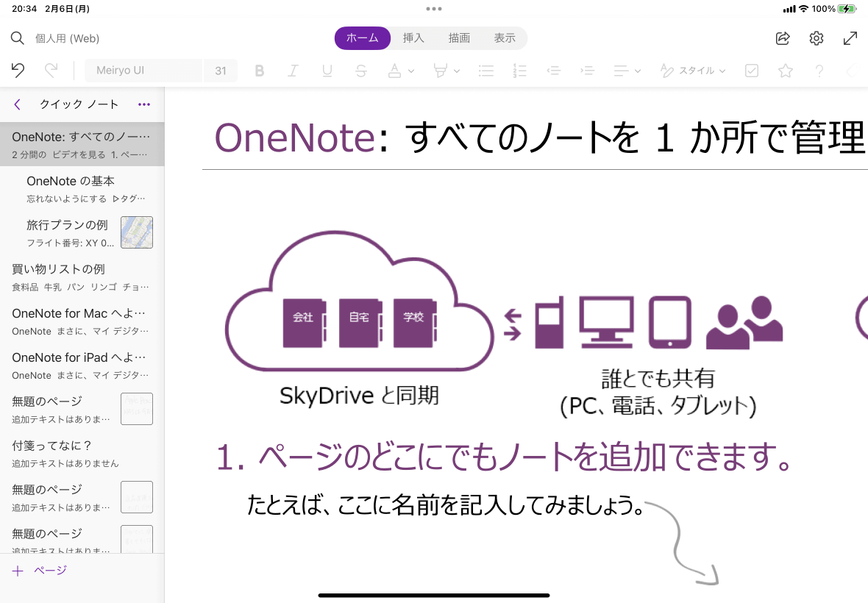Toggle italic formatting
This screenshot has height=603, width=868.
293,71
